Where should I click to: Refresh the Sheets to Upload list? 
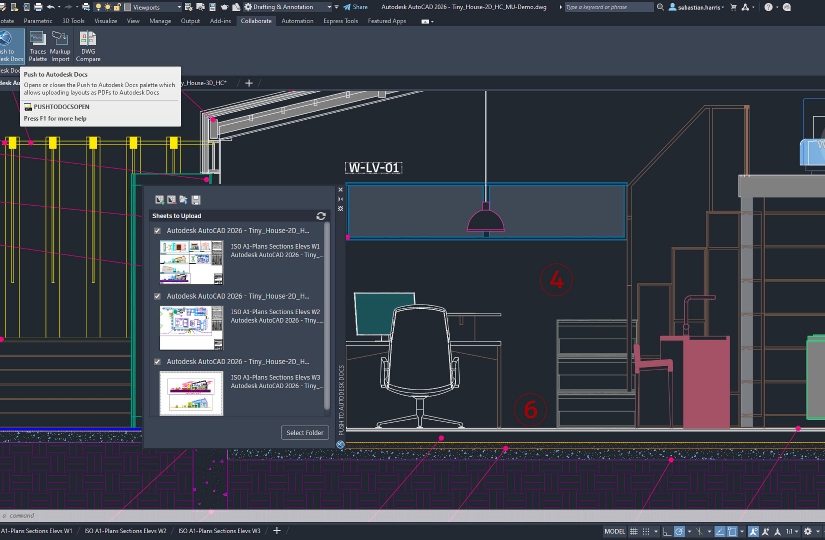(x=321, y=216)
